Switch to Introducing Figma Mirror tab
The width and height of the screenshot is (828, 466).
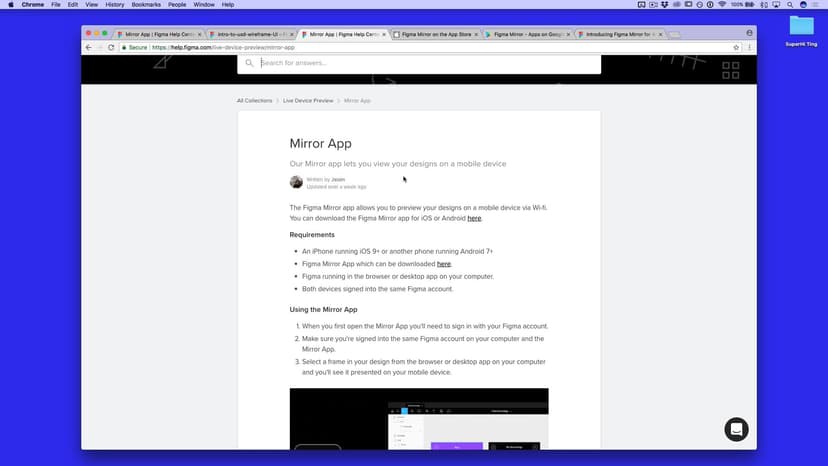pos(618,34)
